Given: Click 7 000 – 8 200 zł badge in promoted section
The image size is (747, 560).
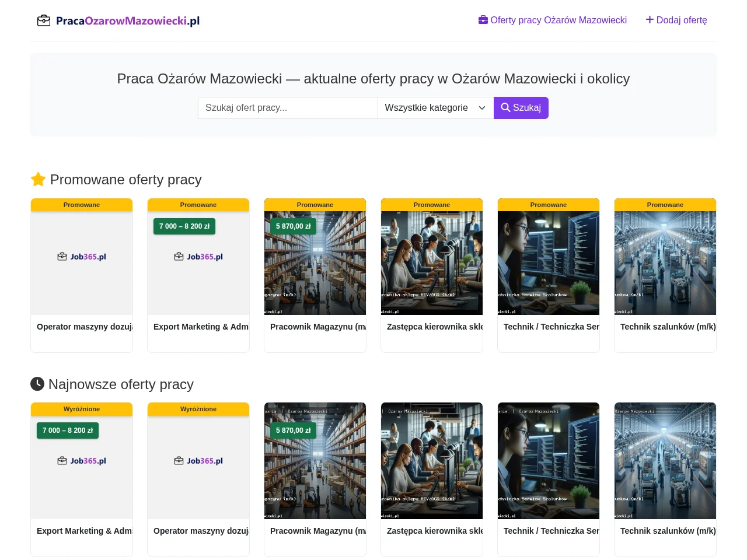Looking at the screenshot, I should (184, 226).
